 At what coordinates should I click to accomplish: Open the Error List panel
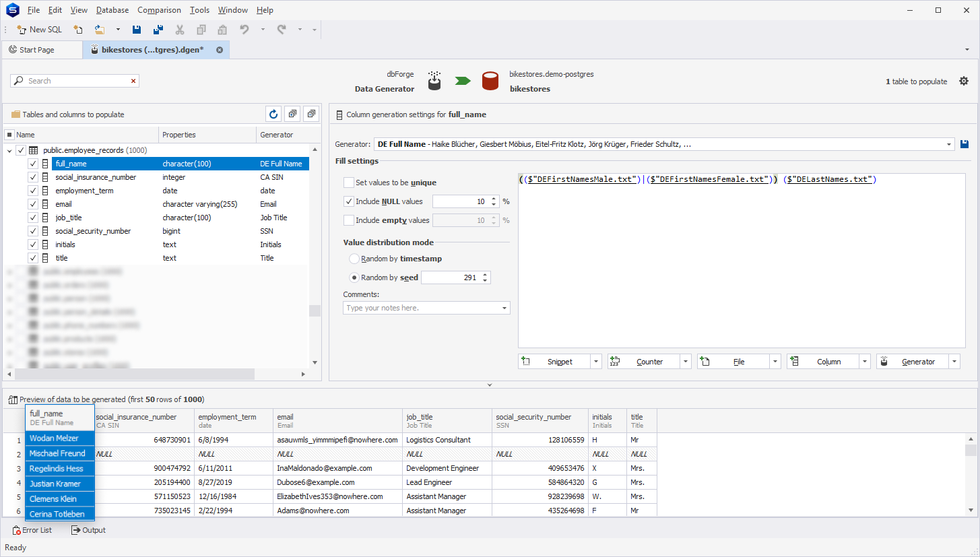(x=32, y=530)
